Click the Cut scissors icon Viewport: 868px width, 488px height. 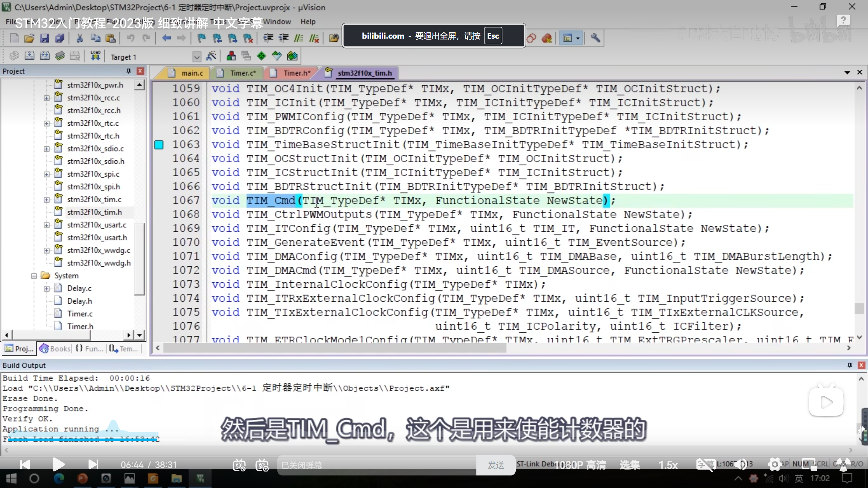click(80, 38)
